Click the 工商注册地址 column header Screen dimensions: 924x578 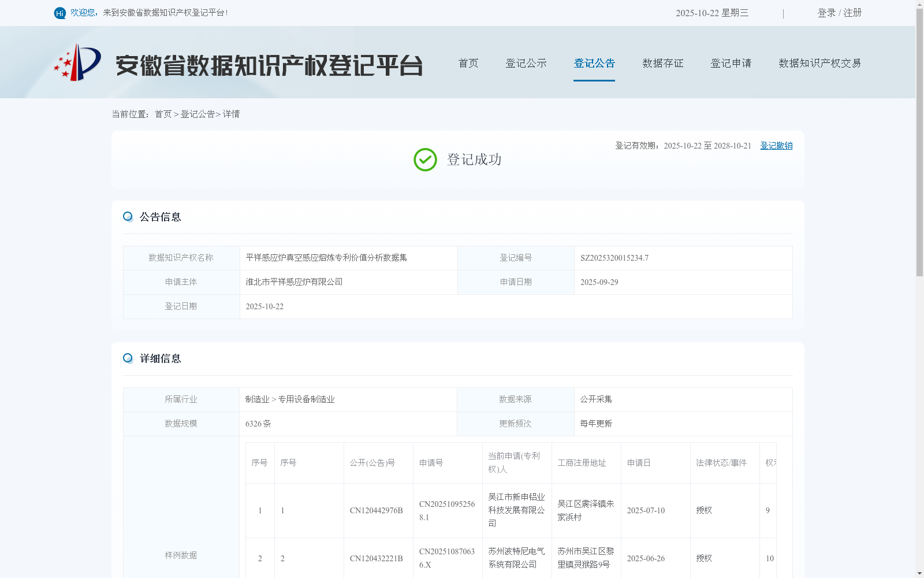pyautogui.click(x=582, y=463)
